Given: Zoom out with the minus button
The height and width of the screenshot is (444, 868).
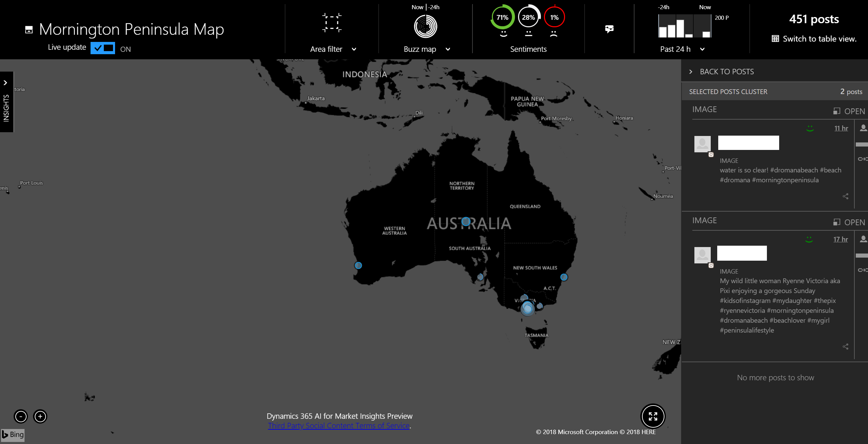Looking at the screenshot, I should coord(21,416).
